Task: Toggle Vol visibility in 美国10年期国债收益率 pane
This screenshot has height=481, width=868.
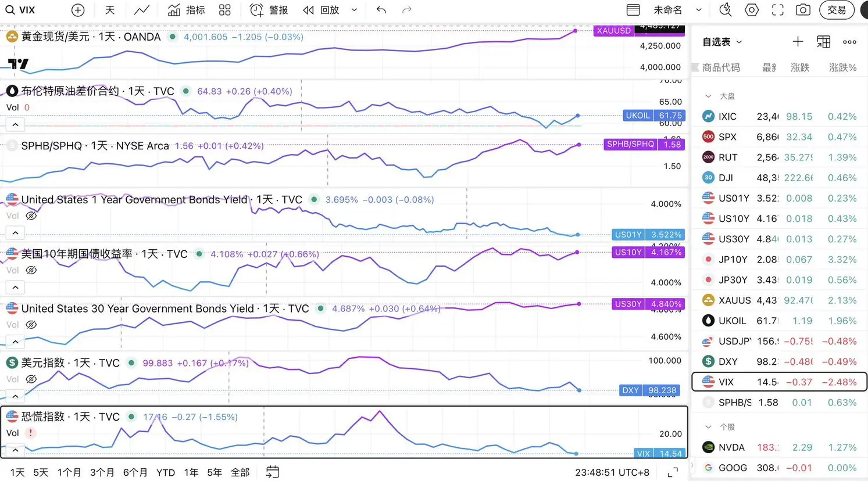Action: pyautogui.click(x=31, y=270)
